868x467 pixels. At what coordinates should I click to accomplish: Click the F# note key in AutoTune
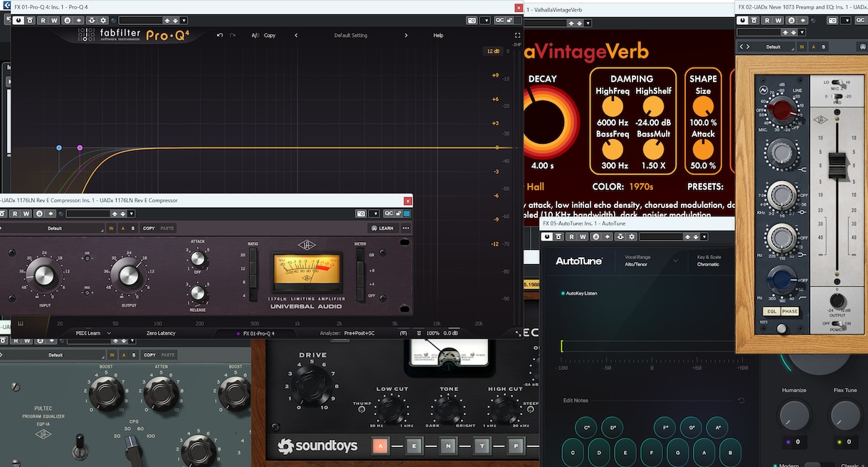(665, 429)
